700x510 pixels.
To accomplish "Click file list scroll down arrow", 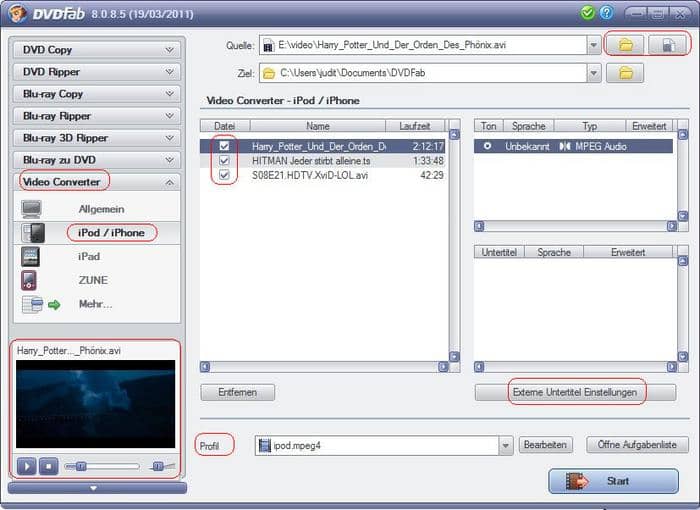I will [454, 356].
